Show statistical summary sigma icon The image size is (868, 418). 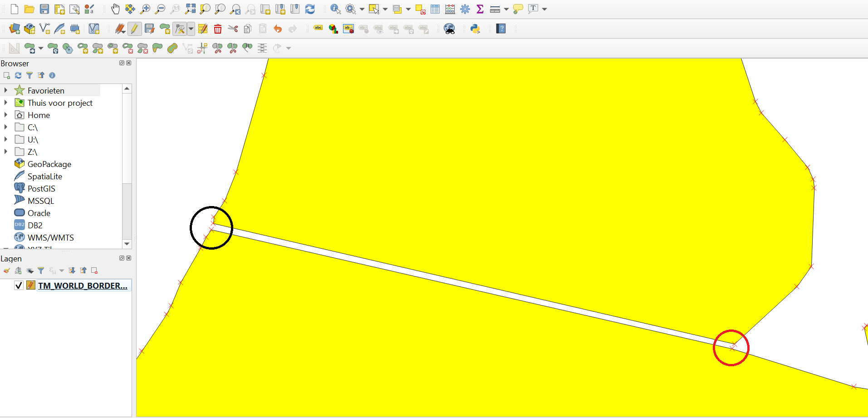480,9
